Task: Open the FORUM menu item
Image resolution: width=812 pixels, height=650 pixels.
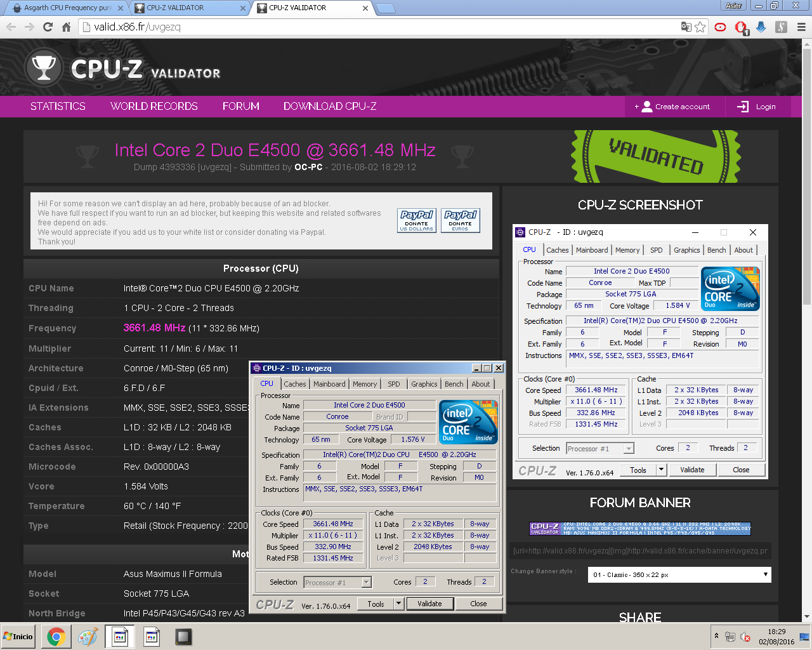Action: pos(241,106)
